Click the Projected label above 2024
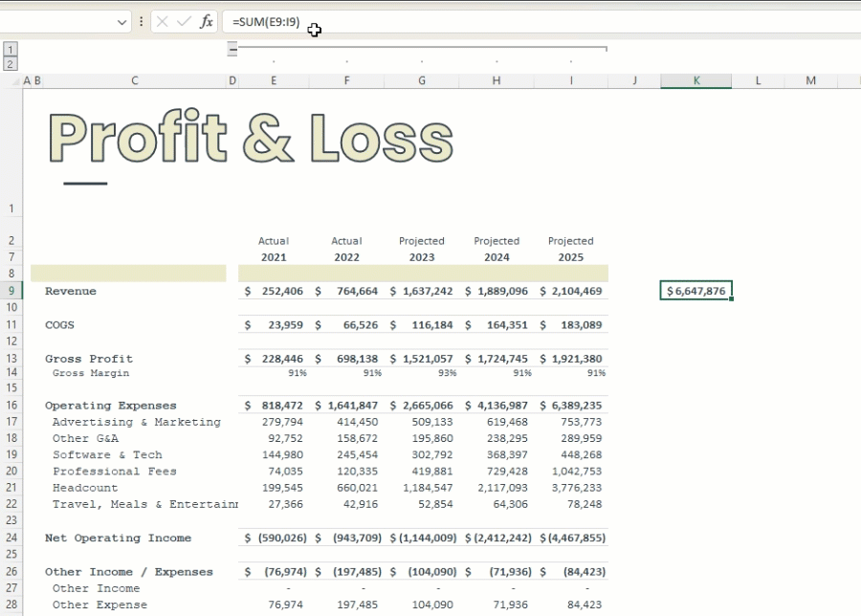This screenshot has height=616, width=861. (497, 241)
